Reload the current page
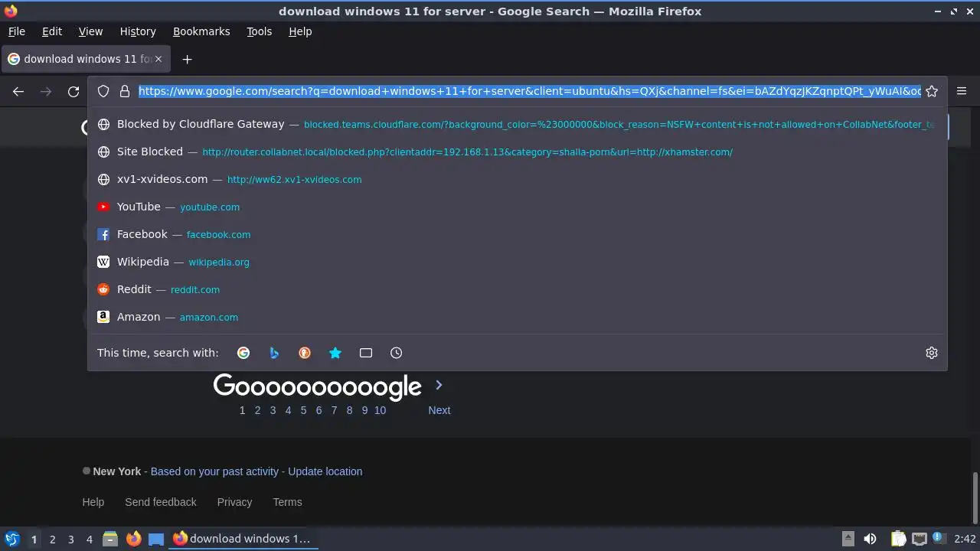980x551 pixels. click(x=73, y=92)
